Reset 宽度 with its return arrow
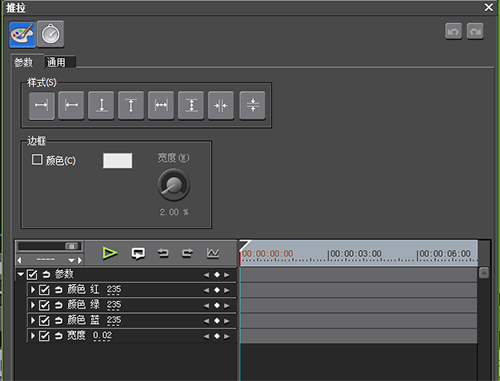Image resolution: width=500 pixels, height=381 pixels. (59, 336)
